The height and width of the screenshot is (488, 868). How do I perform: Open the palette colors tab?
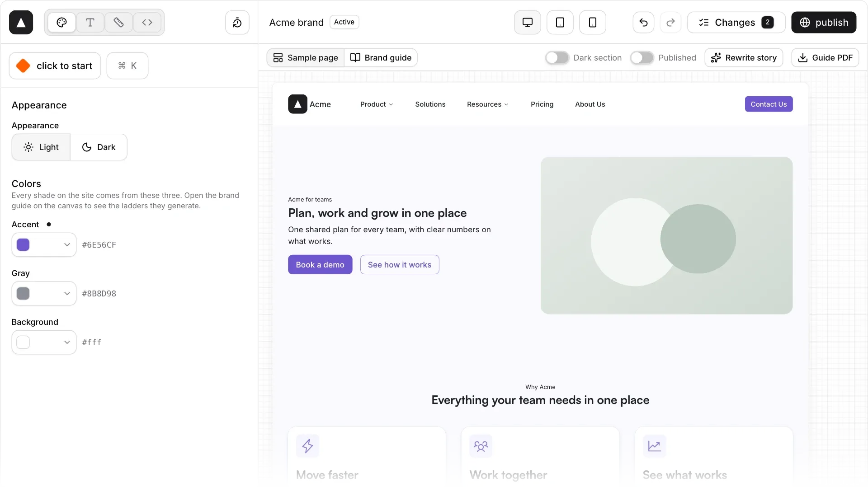click(x=62, y=22)
